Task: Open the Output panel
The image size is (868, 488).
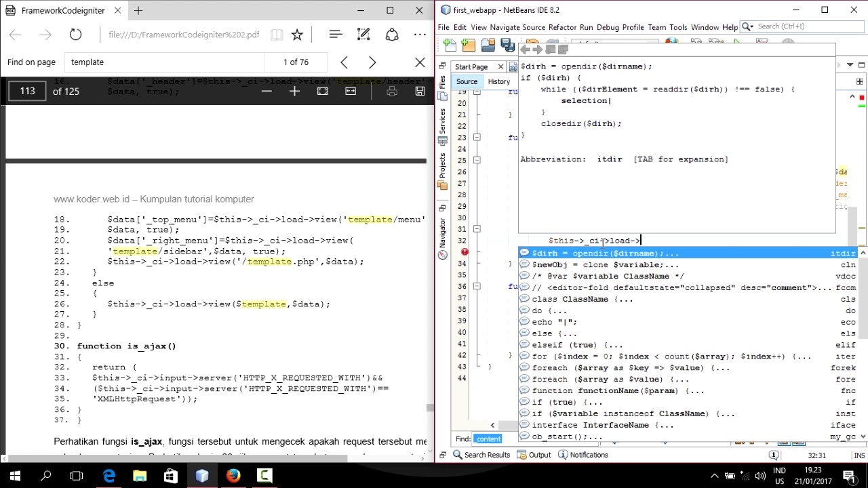Action: point(534,455)
